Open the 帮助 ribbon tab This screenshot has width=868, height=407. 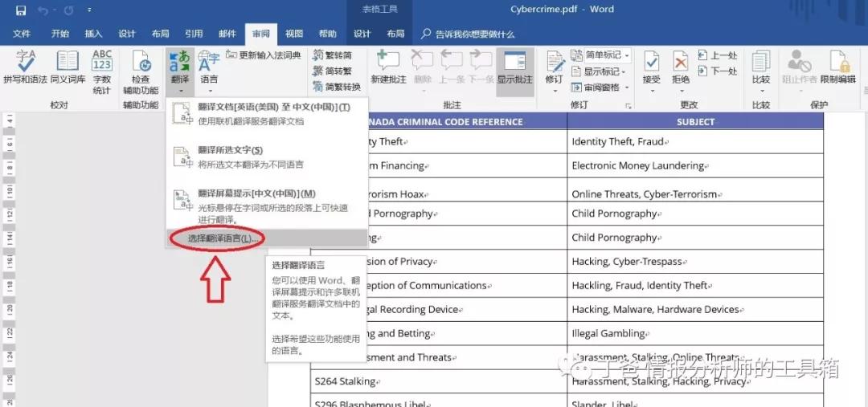tap(328, 34)
